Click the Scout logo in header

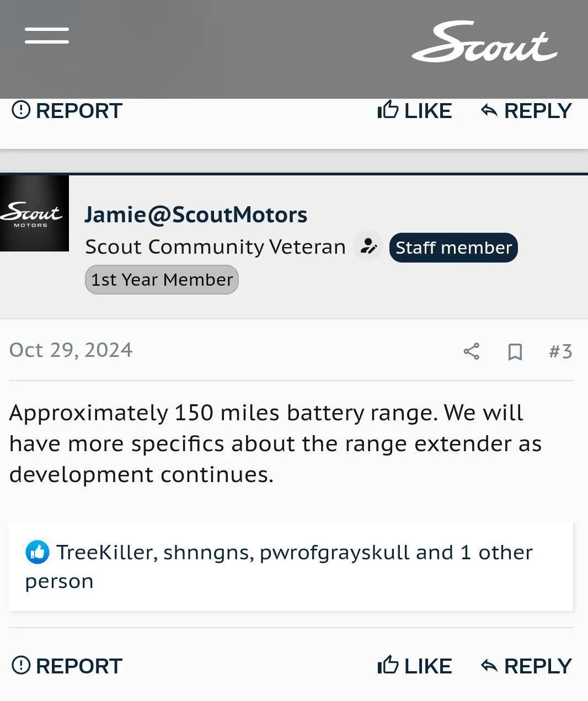[x=484, y=42]
